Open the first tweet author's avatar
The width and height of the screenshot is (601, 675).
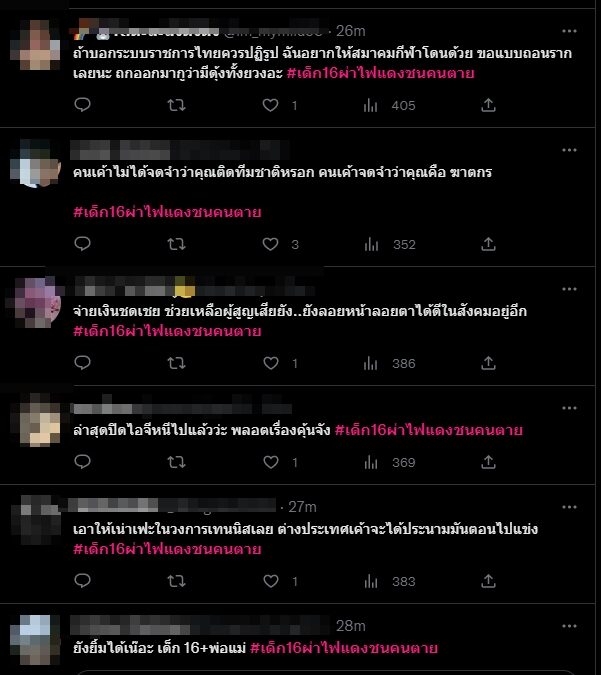35,44
